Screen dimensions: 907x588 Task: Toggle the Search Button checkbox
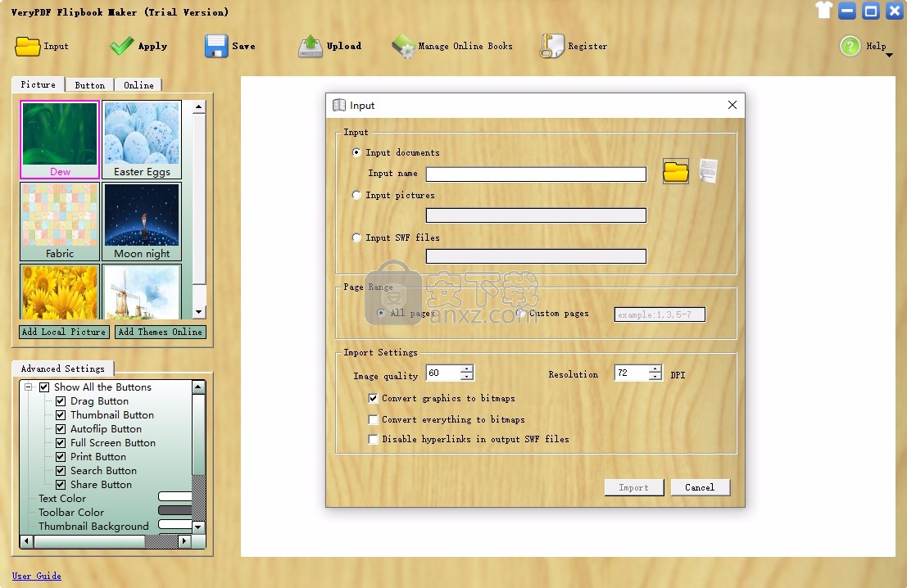click(x=60, y=471)
